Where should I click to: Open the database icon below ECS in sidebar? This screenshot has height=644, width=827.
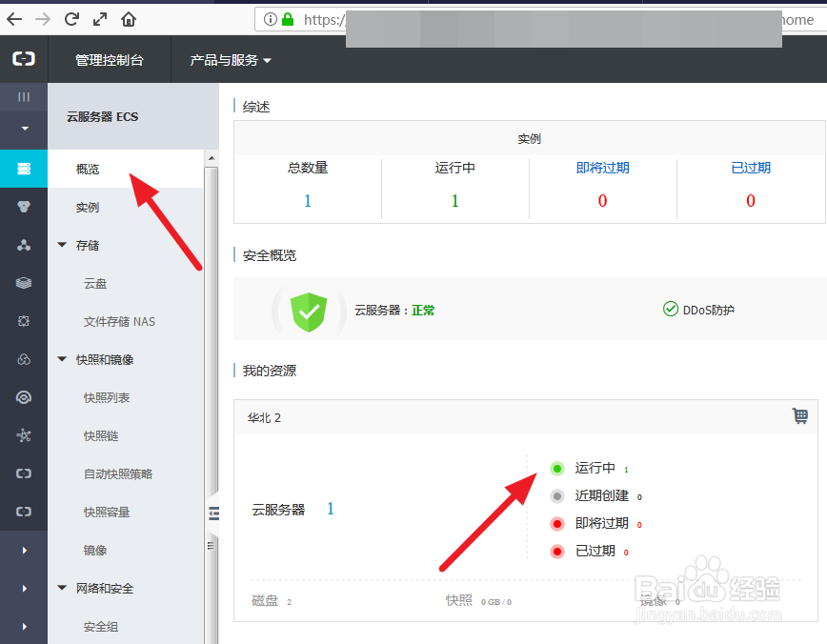click(x=24, y=206)
